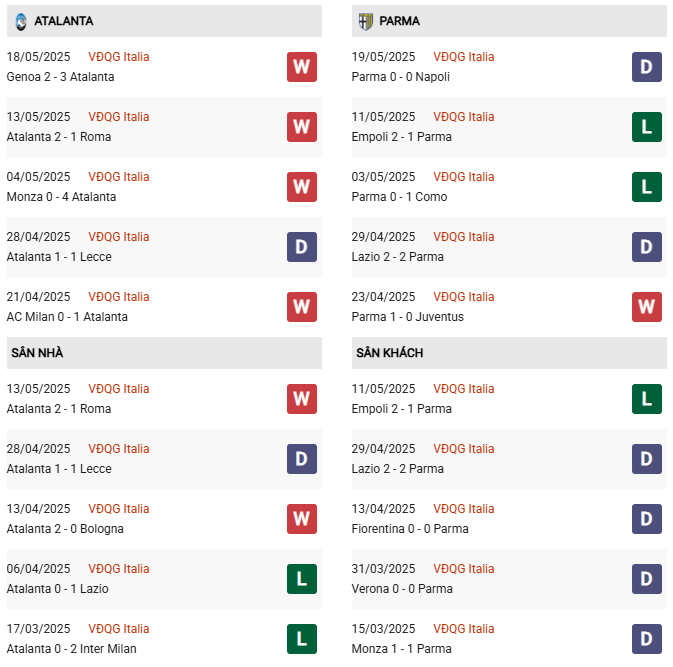Open VĐQG Italia link dated 21/04/2025
This screenshot has height=667, width=673.
(119, 297)
